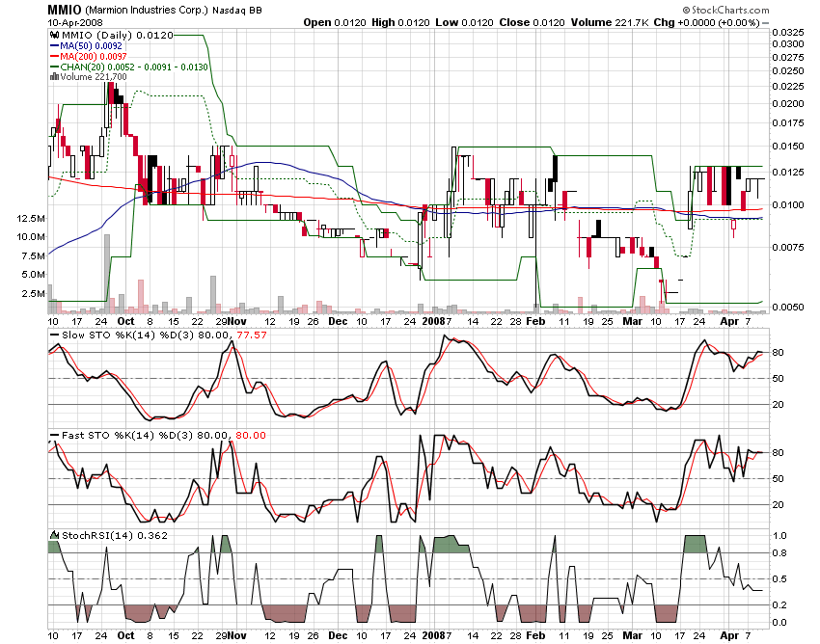
Task: Click the Open 0.0120 value
Action: tap(335, 22)
